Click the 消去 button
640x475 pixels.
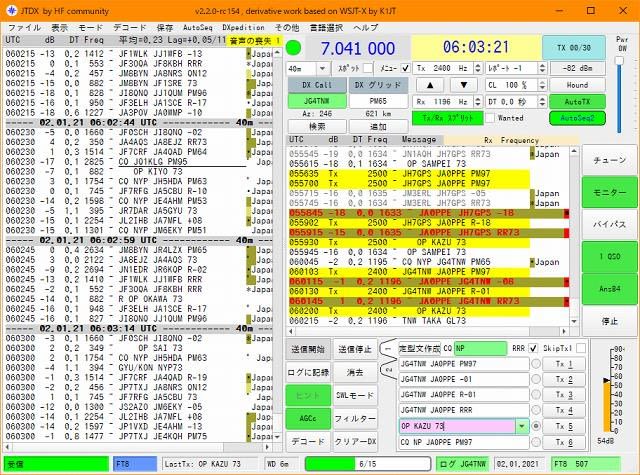pyautogui.click(x=355, y=372)
